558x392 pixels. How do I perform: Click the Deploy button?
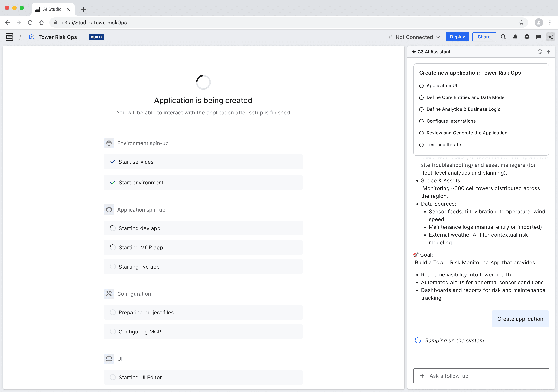pos(457,37)
